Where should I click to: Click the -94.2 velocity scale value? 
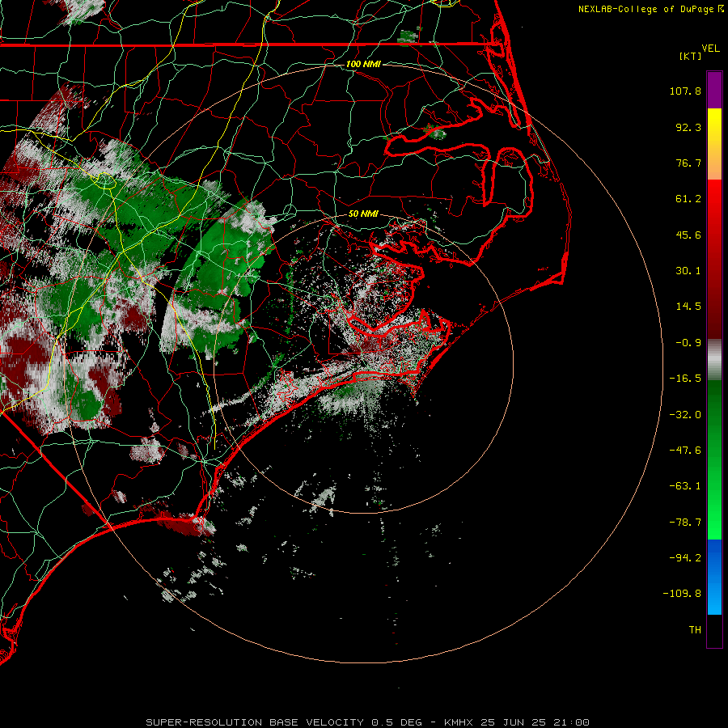[685, 558]
